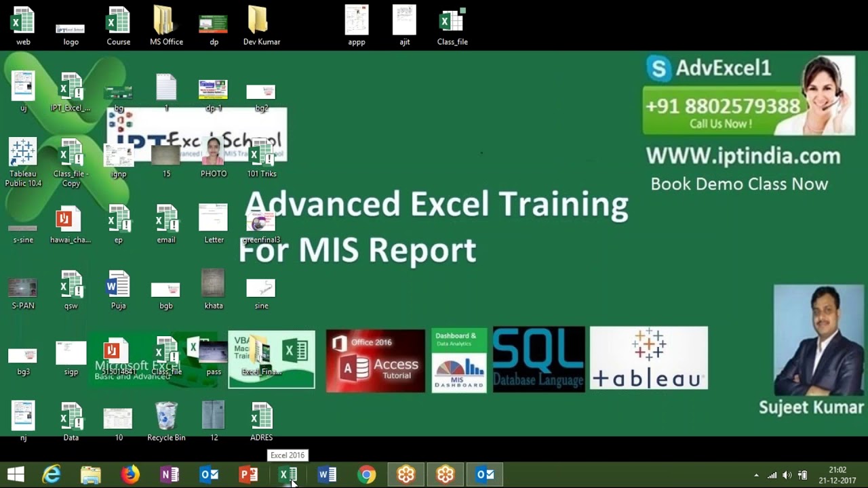Select the Recycle Bin icon
The image size is (868, 488).
166,422
